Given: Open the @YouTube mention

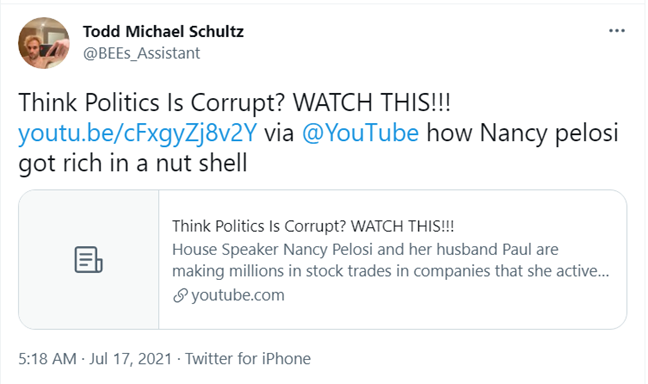Looking at the screenshot, I should [360, 133].
